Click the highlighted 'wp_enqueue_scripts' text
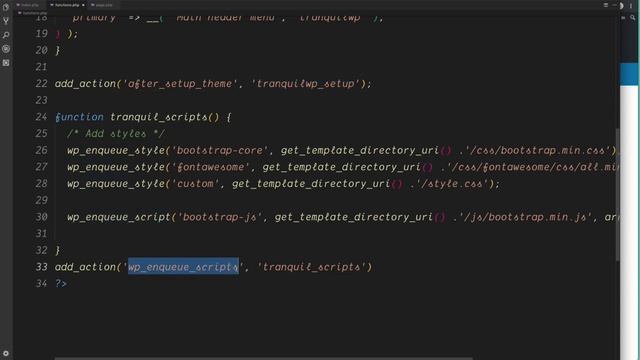Image resolution: width=640 pixels, height=360 pixels. point(183,267)
